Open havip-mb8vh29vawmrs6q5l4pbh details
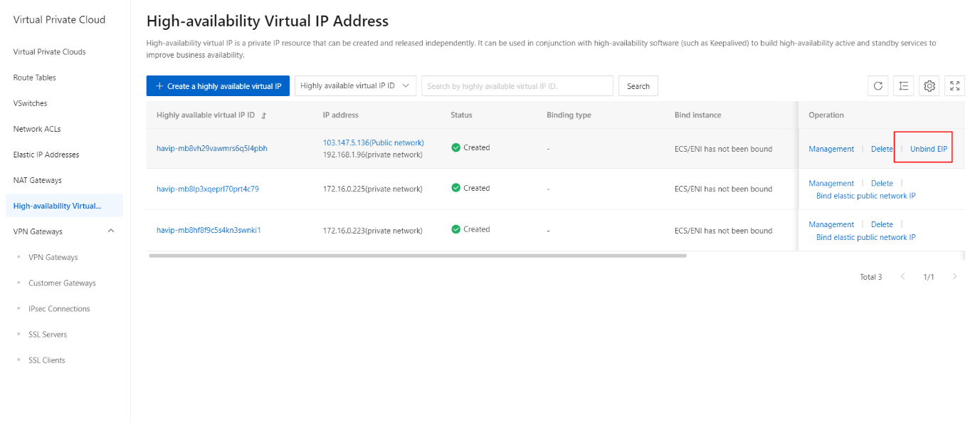The height and width of the screenshot is (423, 980). pos(212,148)
